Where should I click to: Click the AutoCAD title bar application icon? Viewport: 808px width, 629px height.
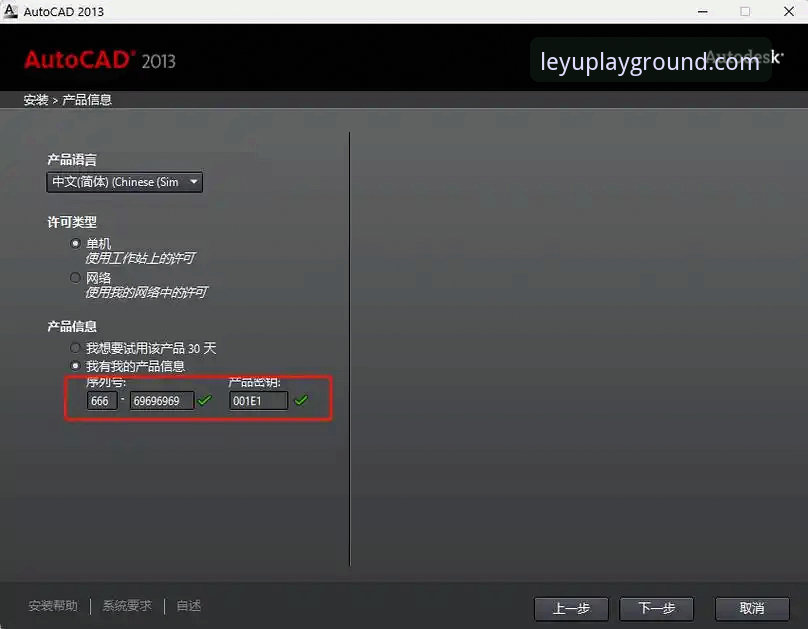click(x=10, y=11)
